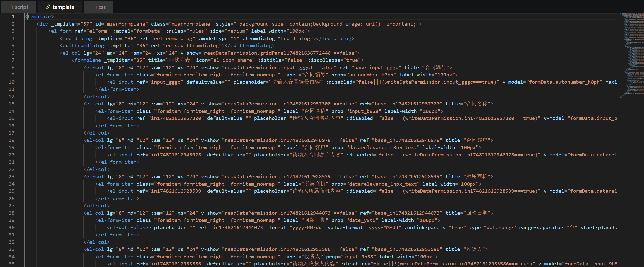The height and width of the screenshot is (267, 644).
Task: Click the el-form tag name on line 3
Action: click(x=61, y=31)
